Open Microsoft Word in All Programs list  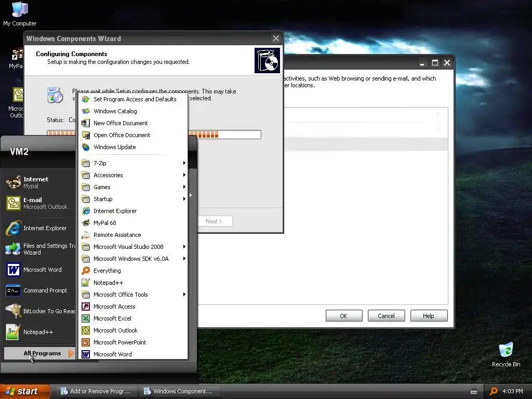point(133,354)
